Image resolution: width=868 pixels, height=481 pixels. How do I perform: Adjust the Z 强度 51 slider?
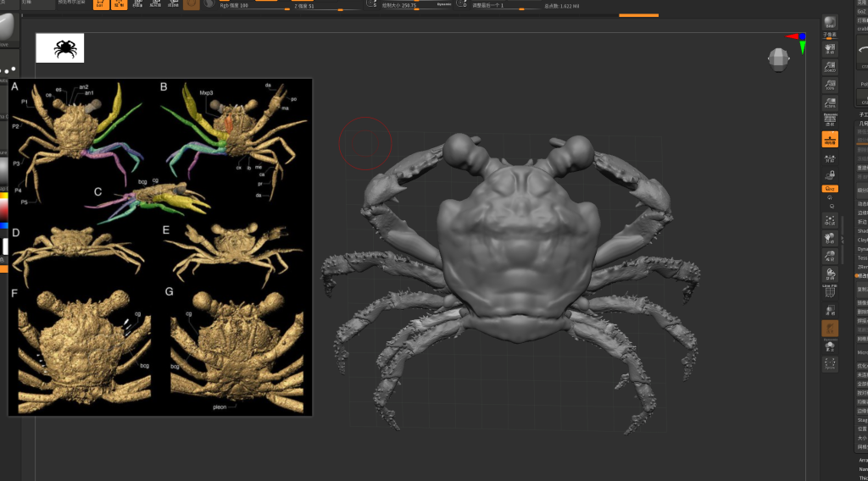point(326,7)
